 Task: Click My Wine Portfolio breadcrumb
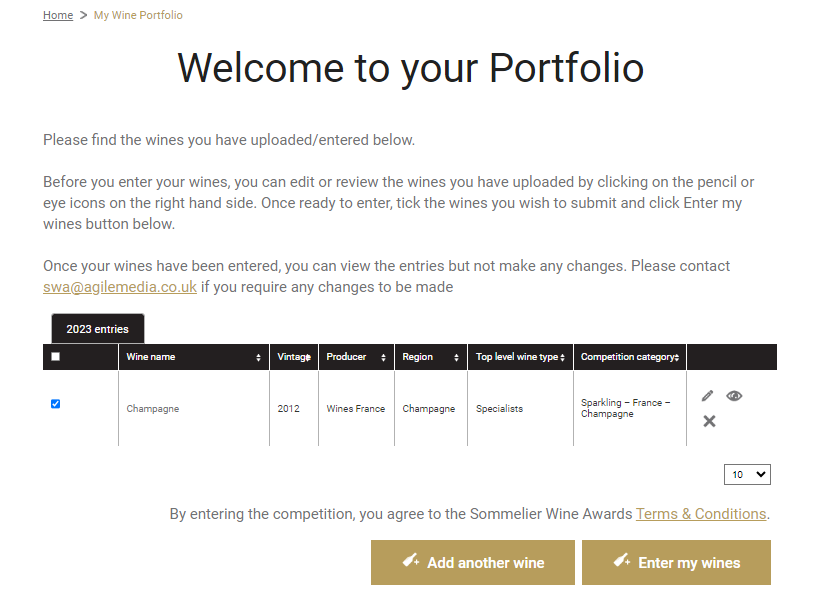pyautogui.click(x=138, y=15)
